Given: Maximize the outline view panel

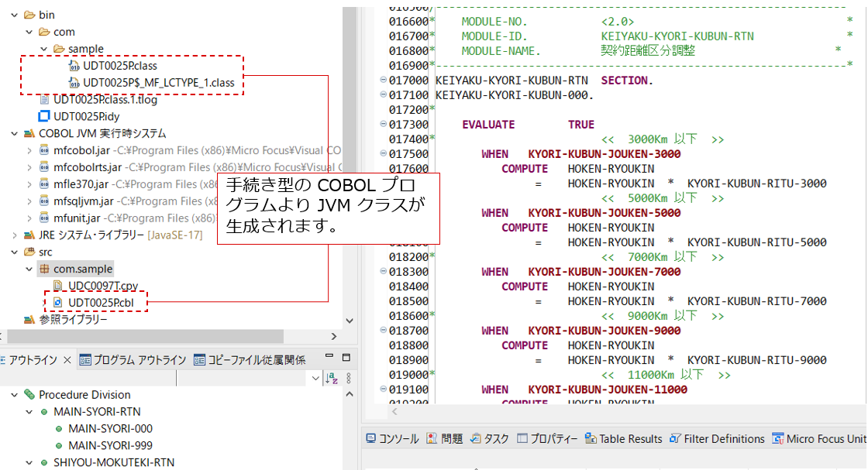Looking at the screenshot, I should pos(346,358).
